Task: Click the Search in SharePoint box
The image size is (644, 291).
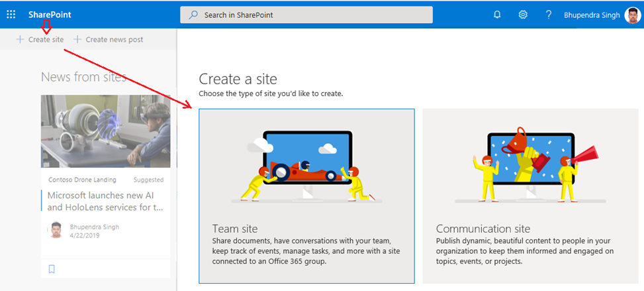Action: 306,15
